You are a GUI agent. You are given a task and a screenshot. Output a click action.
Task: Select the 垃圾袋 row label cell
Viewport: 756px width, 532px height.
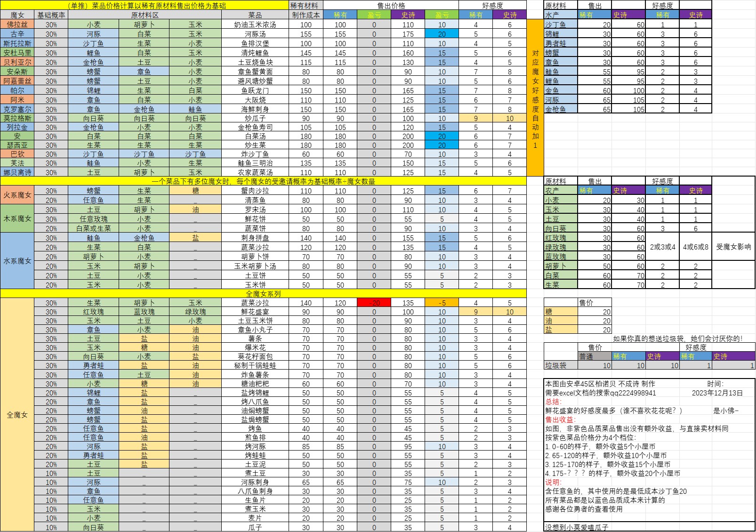pyautogui.click(x=560, y=365)
